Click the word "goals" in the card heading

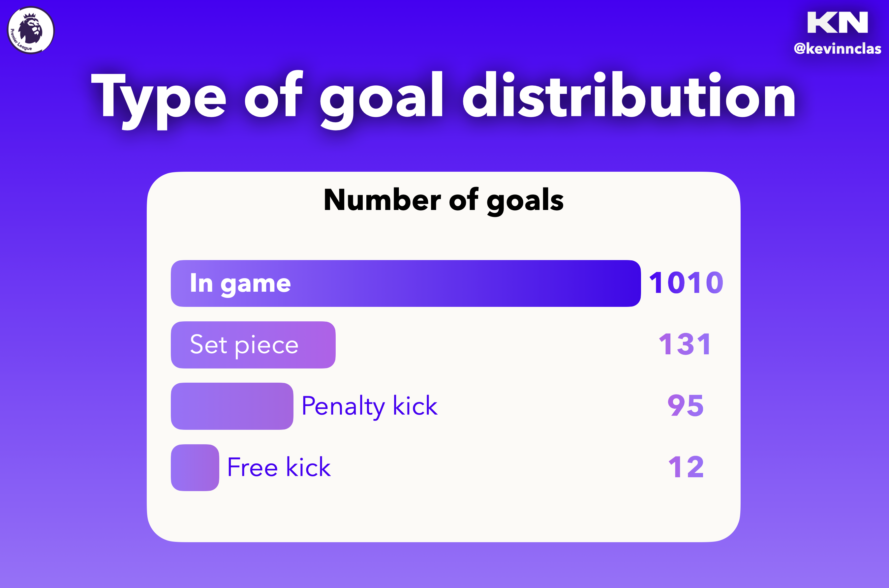525,201
